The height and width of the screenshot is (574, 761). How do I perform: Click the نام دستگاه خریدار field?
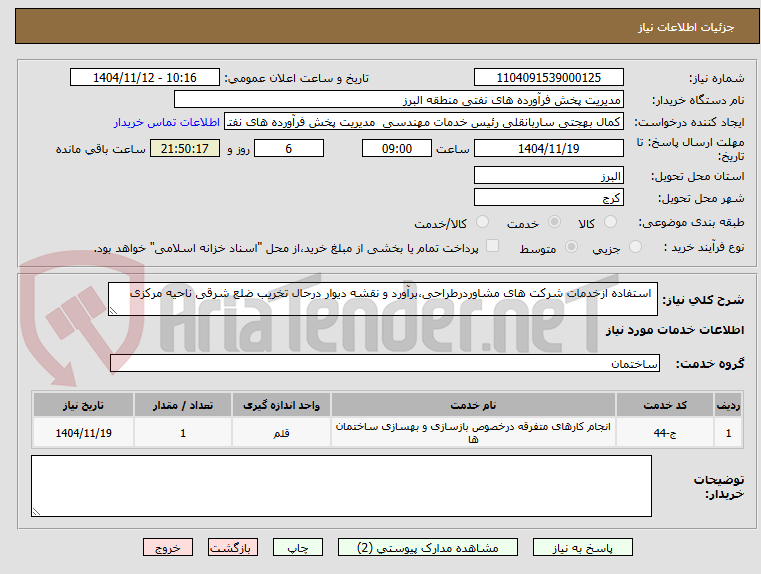(x=398, y=100)
